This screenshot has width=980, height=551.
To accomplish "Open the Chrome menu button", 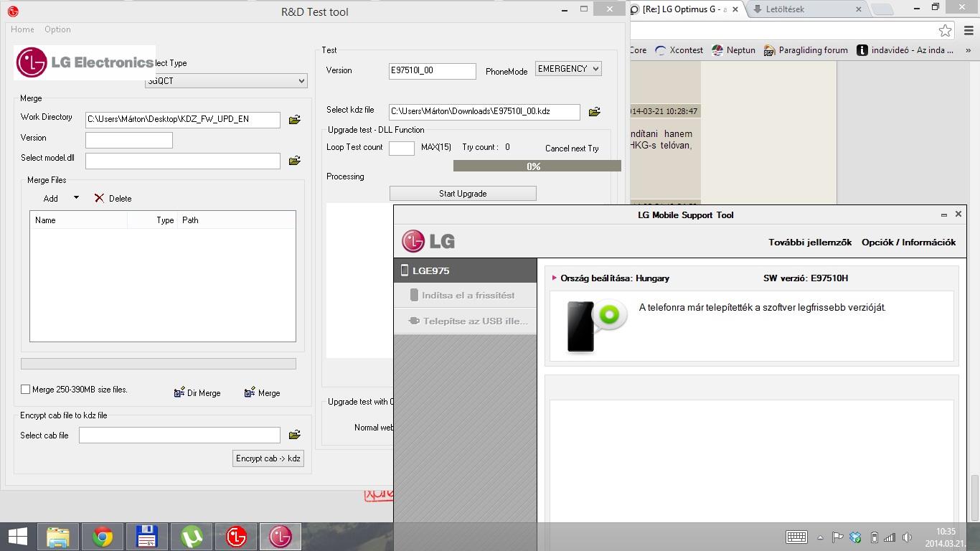I will click(969, 30).
